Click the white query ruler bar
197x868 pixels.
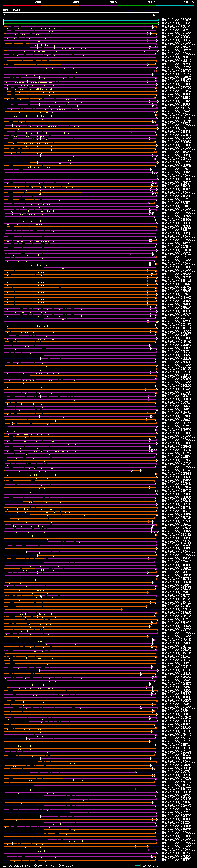[81, 13]
